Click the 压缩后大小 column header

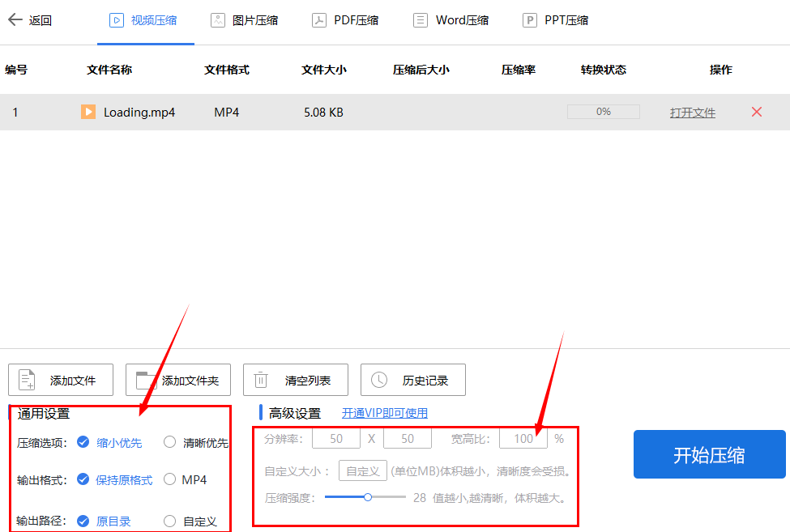tap(421, 70)
